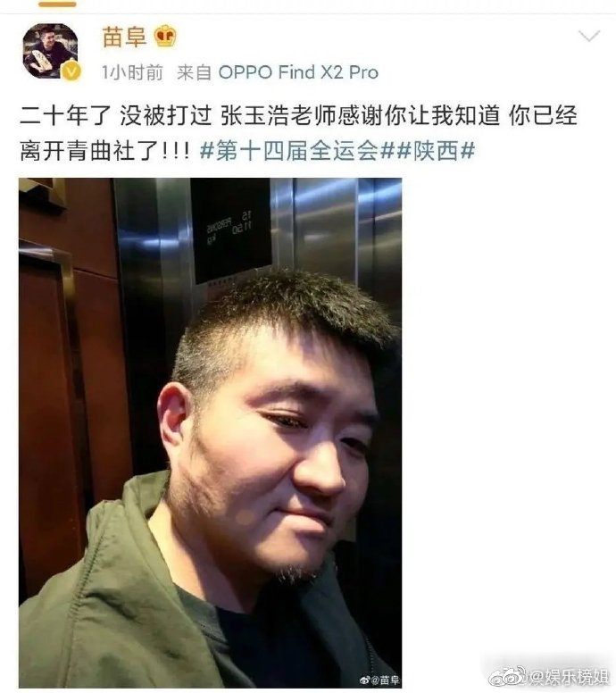Click the post text starting with 二十年了
616x693 pixels.
coord(298,133)
